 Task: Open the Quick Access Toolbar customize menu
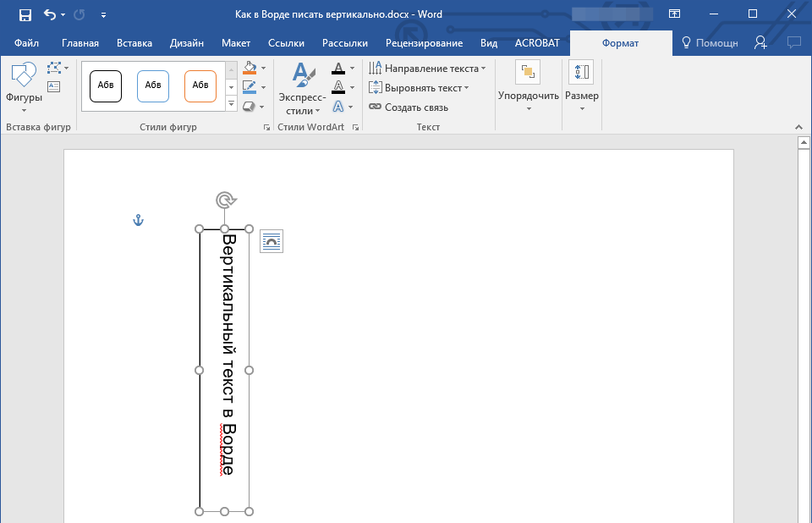(x=103, y=15)
